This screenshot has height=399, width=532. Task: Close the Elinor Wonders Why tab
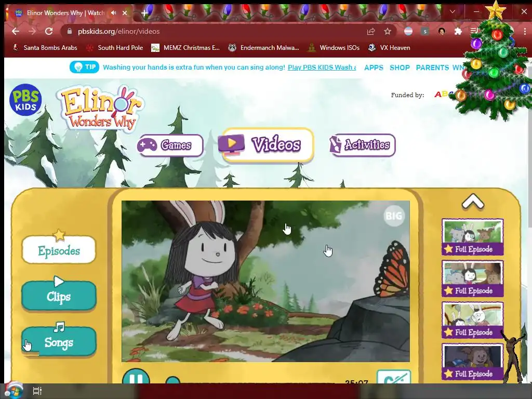coord(125,13)
